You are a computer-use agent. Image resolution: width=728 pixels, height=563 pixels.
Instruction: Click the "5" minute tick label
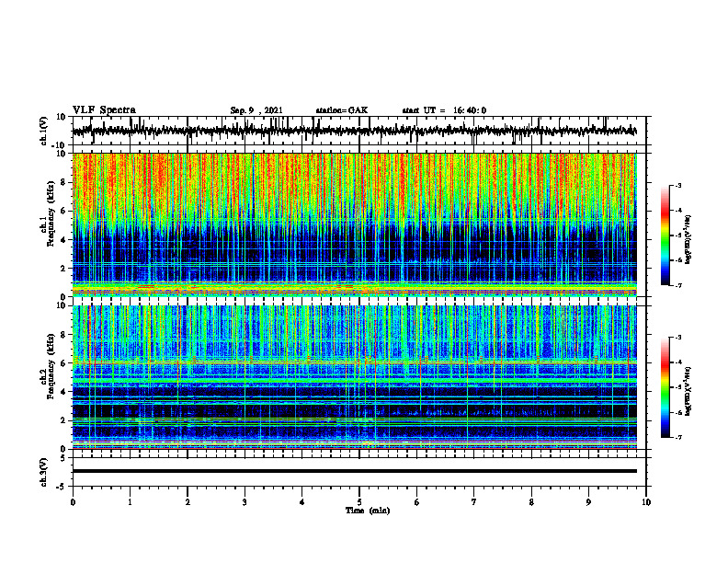359,502
